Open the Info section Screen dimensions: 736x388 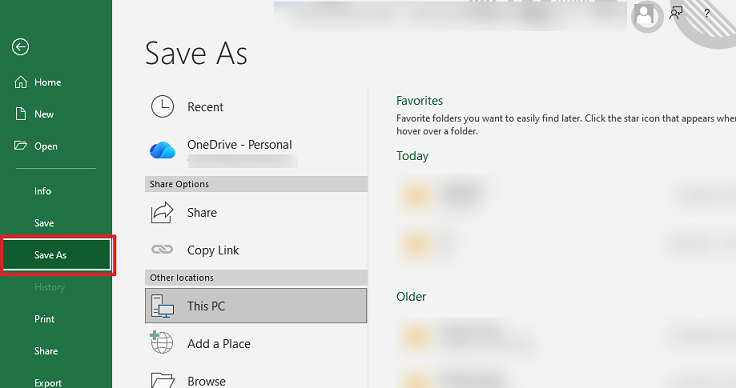coord(56,191)
